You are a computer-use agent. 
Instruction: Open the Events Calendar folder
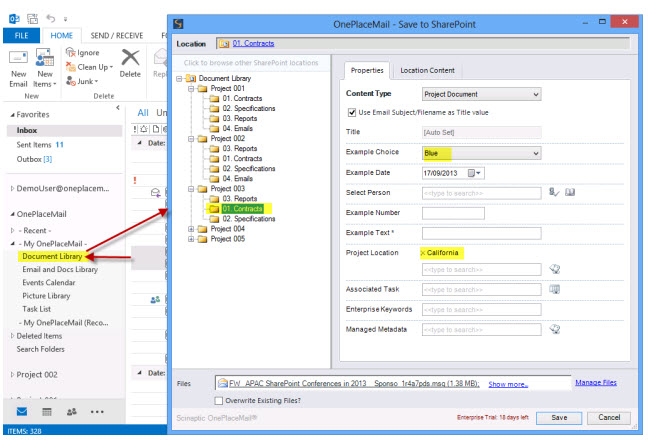tap(49, 282)
